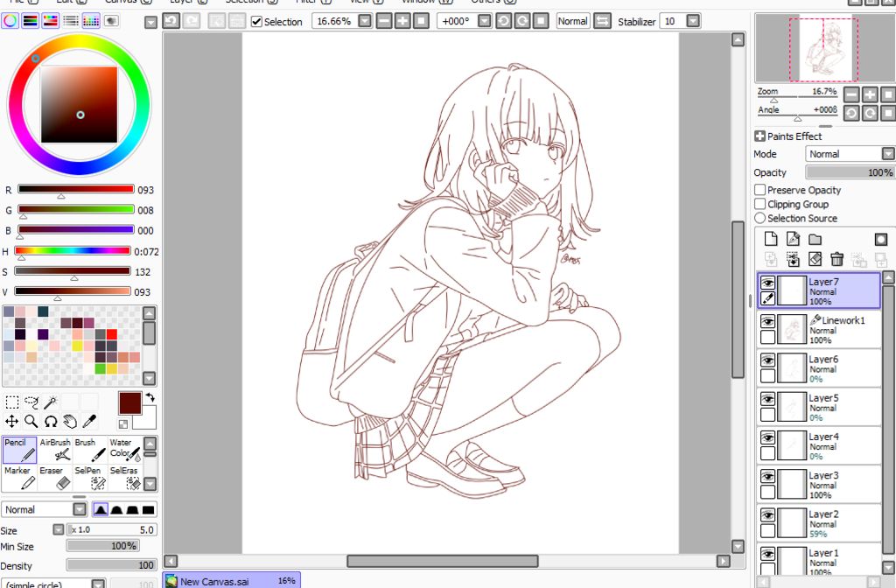This screenshot has width=896, height=588.
Task: Open the layer Mode dropdown
Action: (888, 154)
